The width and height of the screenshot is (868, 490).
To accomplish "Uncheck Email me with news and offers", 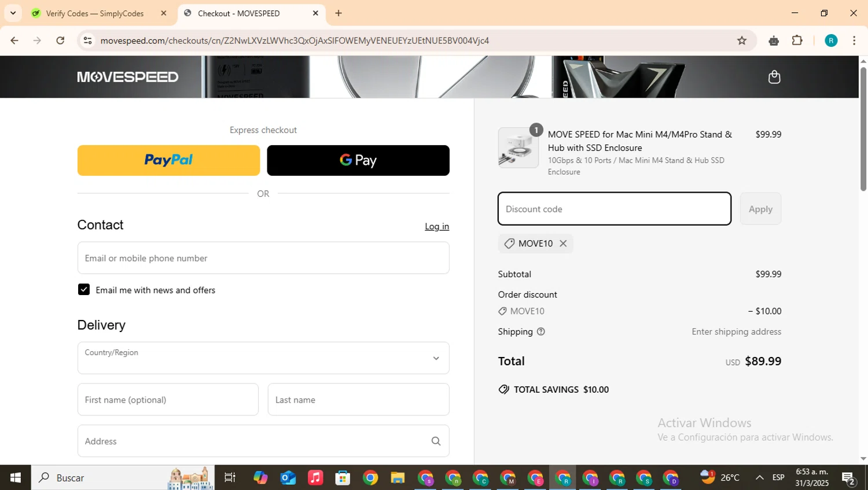I will 84,290.
